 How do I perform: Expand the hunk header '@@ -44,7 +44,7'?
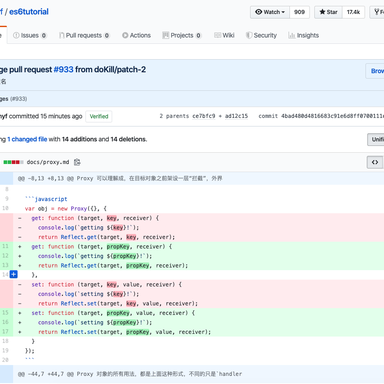point(130,374)
